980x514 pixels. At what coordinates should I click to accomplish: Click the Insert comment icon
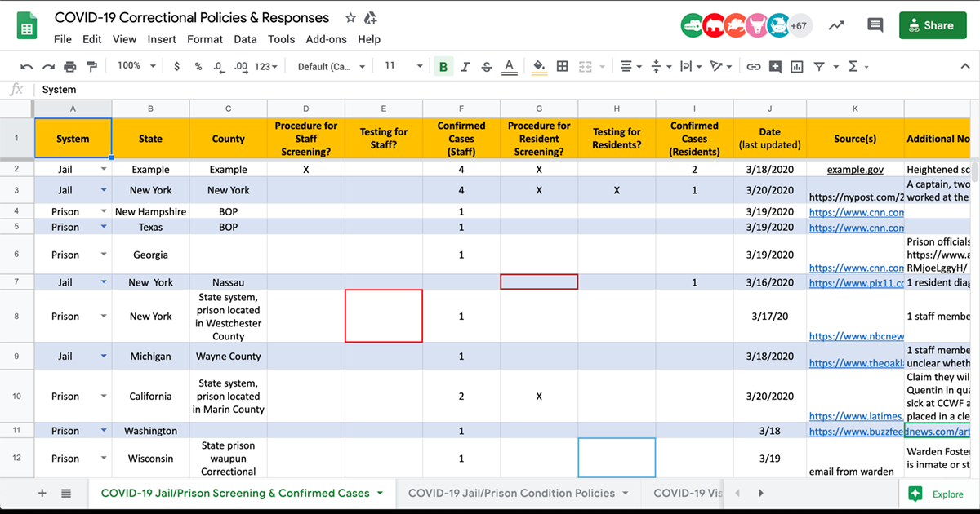pos(774,66)
